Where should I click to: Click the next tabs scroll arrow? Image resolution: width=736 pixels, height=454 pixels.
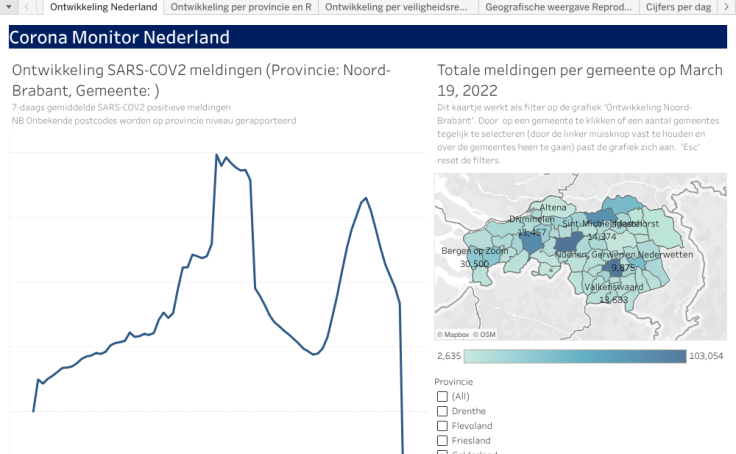click(x=726, y=7)
